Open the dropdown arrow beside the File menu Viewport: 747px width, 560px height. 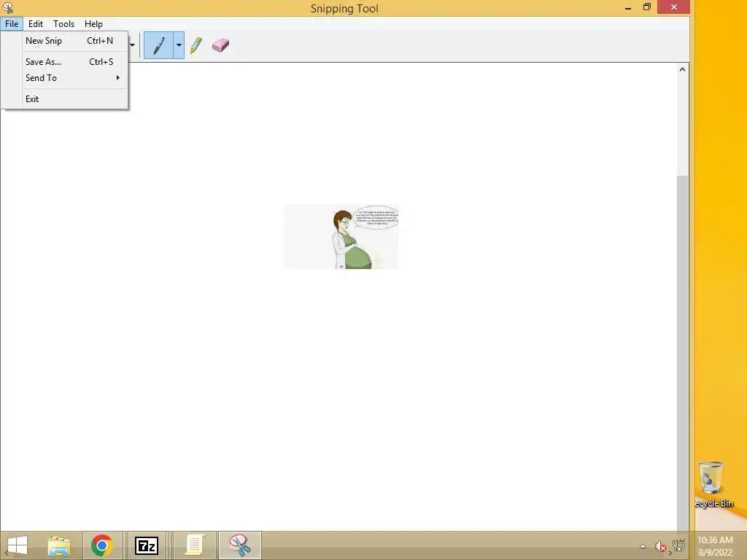pos(133,45)
